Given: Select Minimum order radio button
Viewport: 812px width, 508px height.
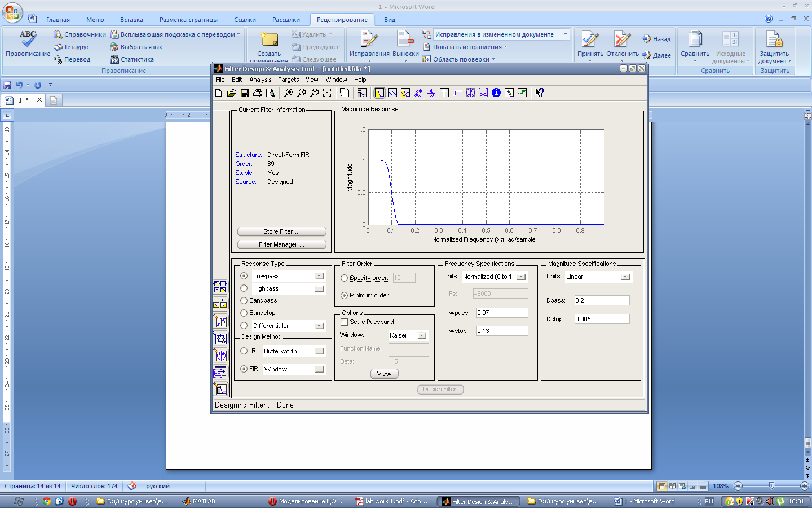Looking at the screenshot, I should [x=344, y=296].
